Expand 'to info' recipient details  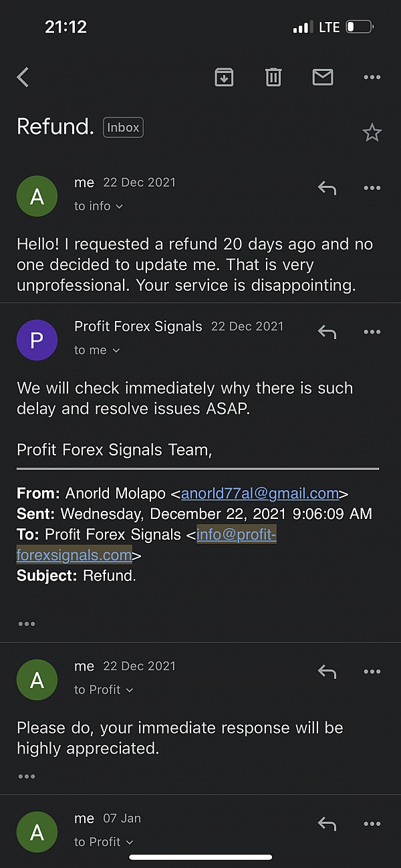coord(99,206)
